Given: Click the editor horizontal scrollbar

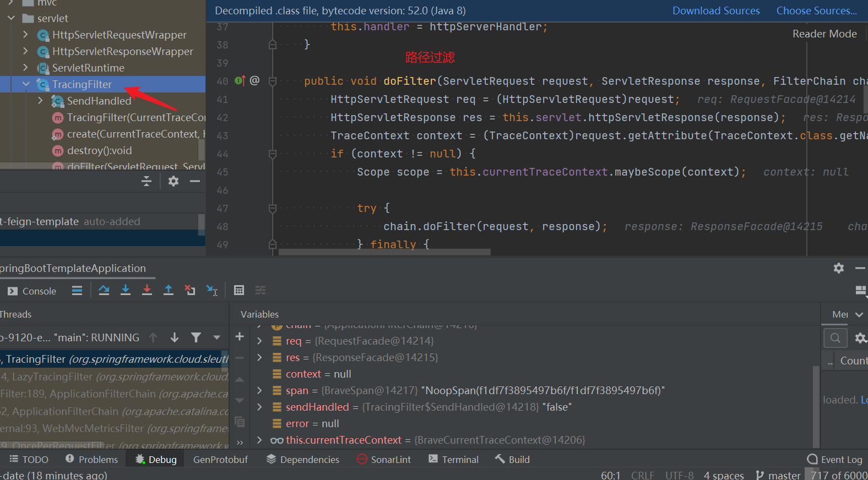Looking at the screenshot, I should pos(384,252).
